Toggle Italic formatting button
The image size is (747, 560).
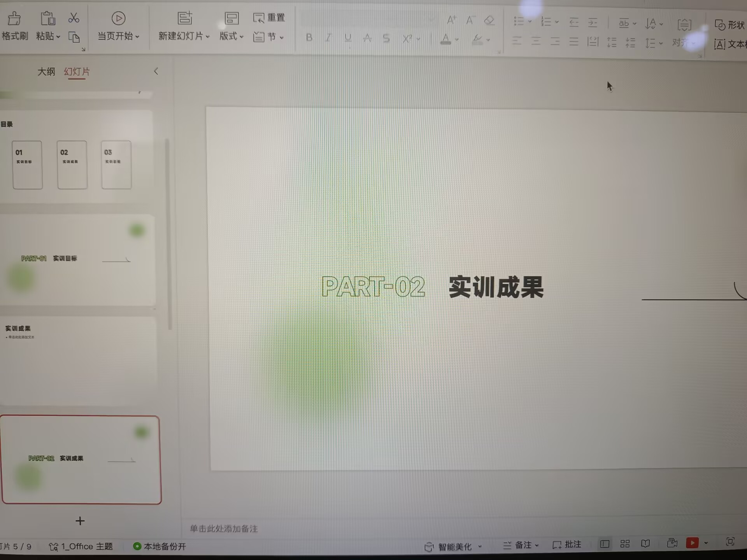[x=328, y=38]
